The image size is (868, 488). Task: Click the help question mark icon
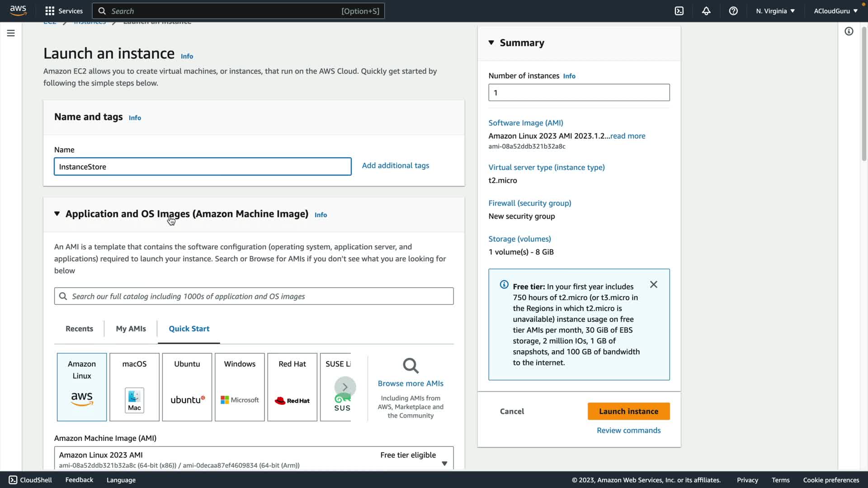coord(733,11)
